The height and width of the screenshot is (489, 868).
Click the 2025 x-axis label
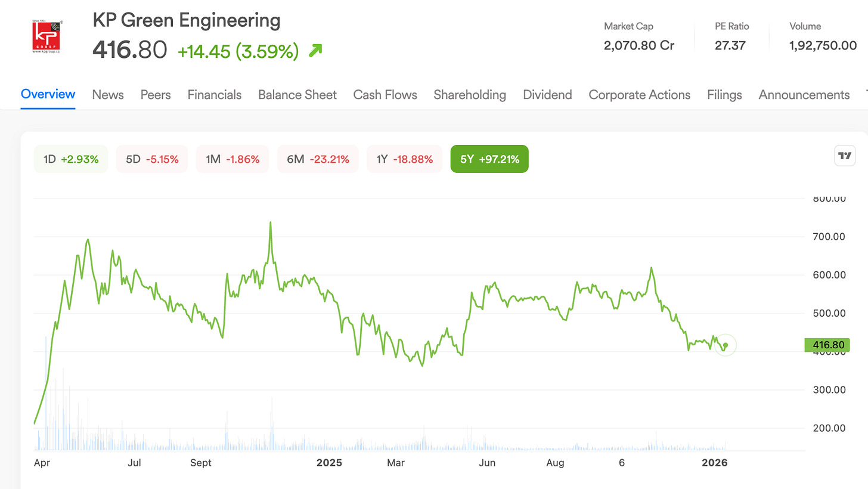[329, 463]
